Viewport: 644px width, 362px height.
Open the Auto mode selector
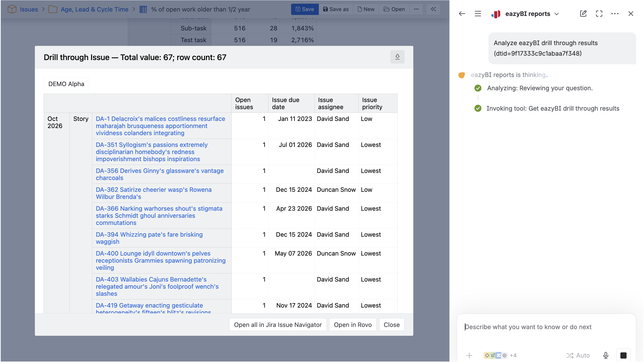click(577, 355)
